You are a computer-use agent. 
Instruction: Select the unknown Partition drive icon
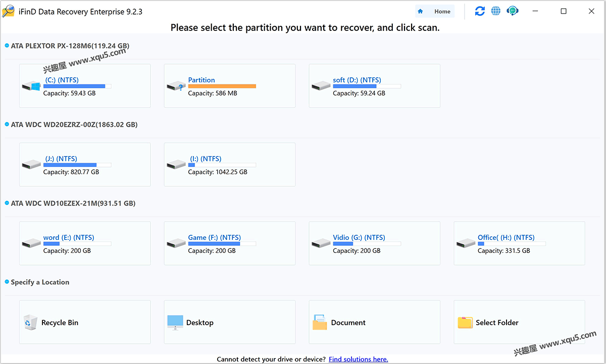click(176, 86)
